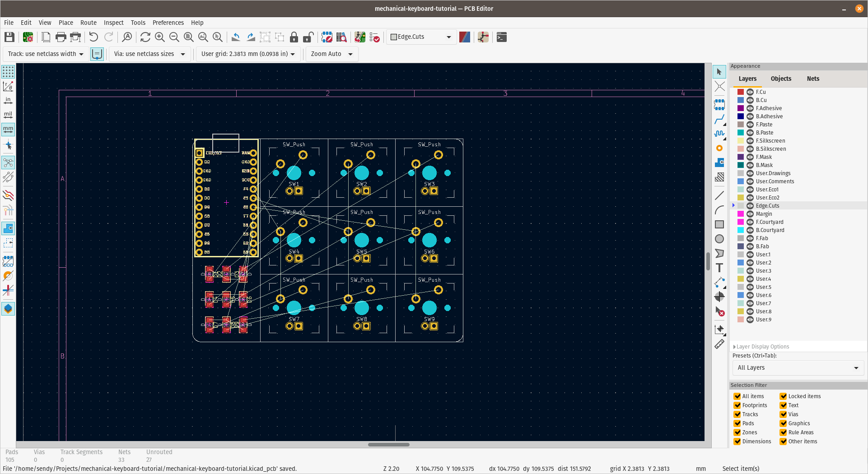Screen dimensions: 868x474
Task: Open the active layer dropdown showing Edge.Cuts
Action: [420, 37]
